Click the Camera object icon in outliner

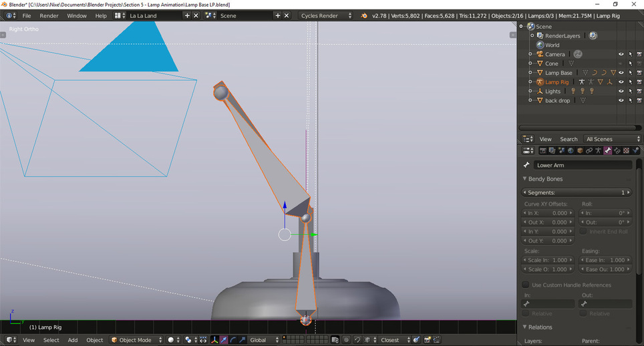pyautogui.click(x=539, y=54)
